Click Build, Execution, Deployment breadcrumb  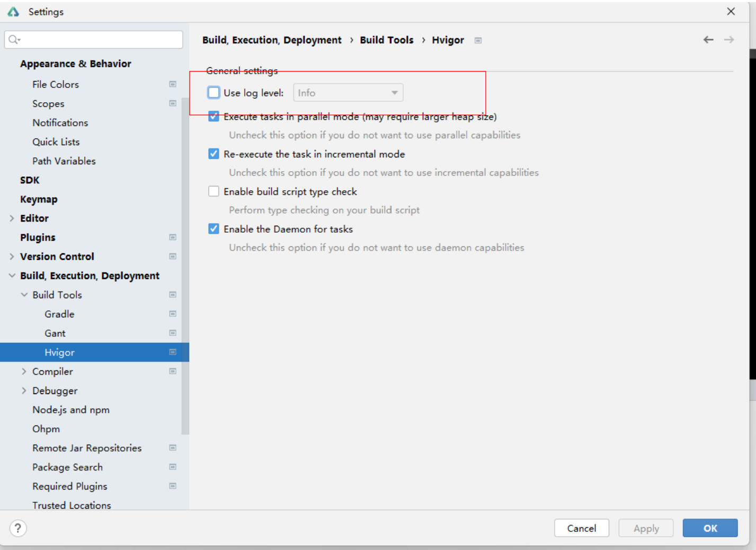point(272,40)
